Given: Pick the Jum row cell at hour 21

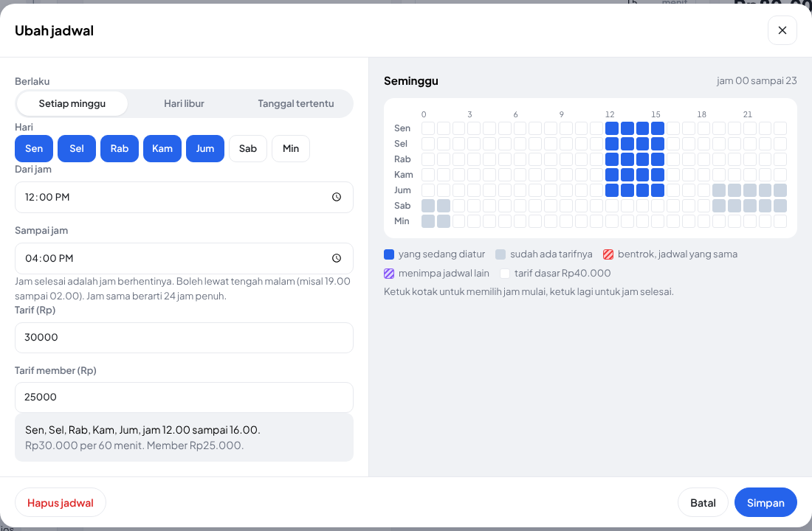Looking at the screenshot, I should (749, 190).
